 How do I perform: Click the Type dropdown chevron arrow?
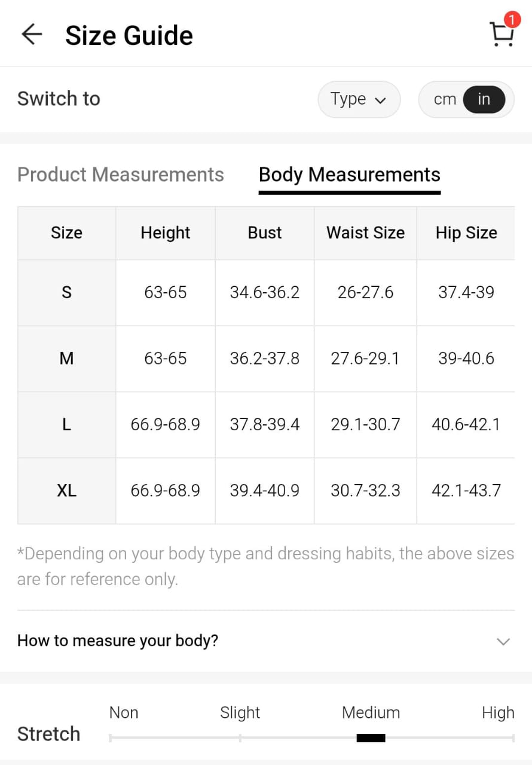tap(380, 100)
